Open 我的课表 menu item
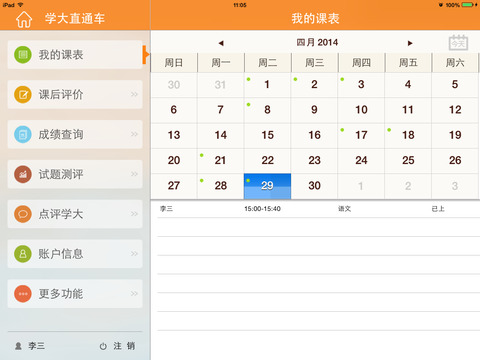This screenshot has height=360, width=480. (x=75, y=55)
